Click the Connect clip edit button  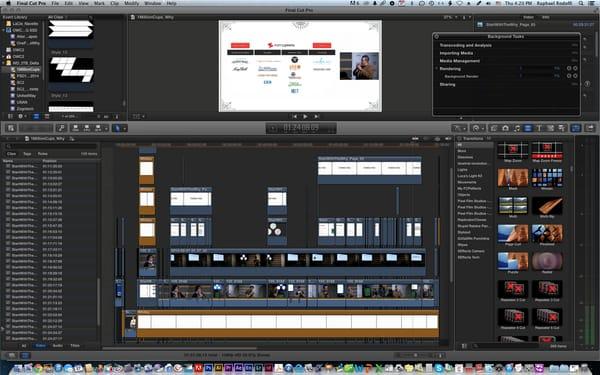click(75, 128)
